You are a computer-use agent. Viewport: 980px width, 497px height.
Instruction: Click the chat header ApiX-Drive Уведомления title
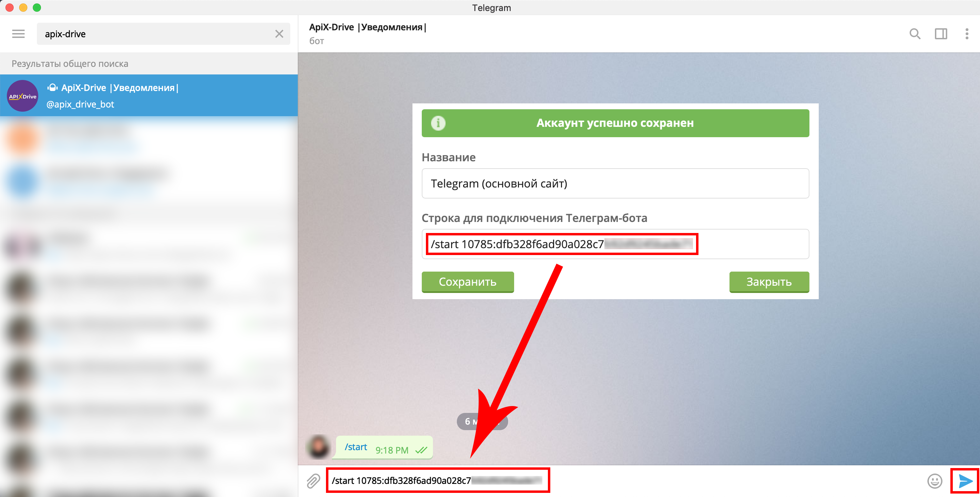pyautogui.click(x=367, y=27)
